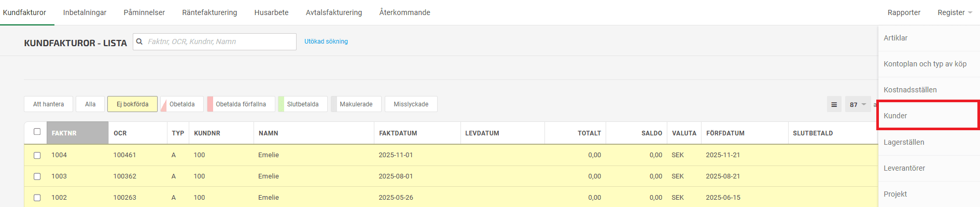
Task: Click the search magnifier icon
Action: (x=139, y=42)
